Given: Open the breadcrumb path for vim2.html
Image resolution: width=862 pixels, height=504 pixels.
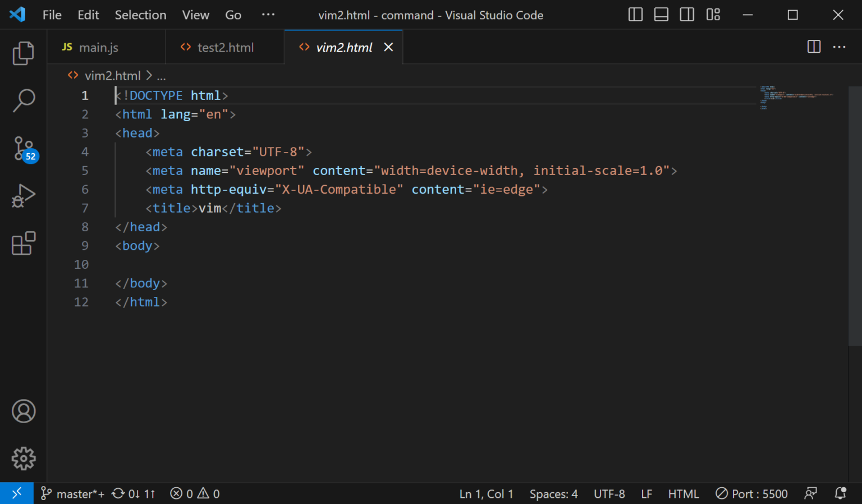Looking at the screenshot, I should (112, 75).
